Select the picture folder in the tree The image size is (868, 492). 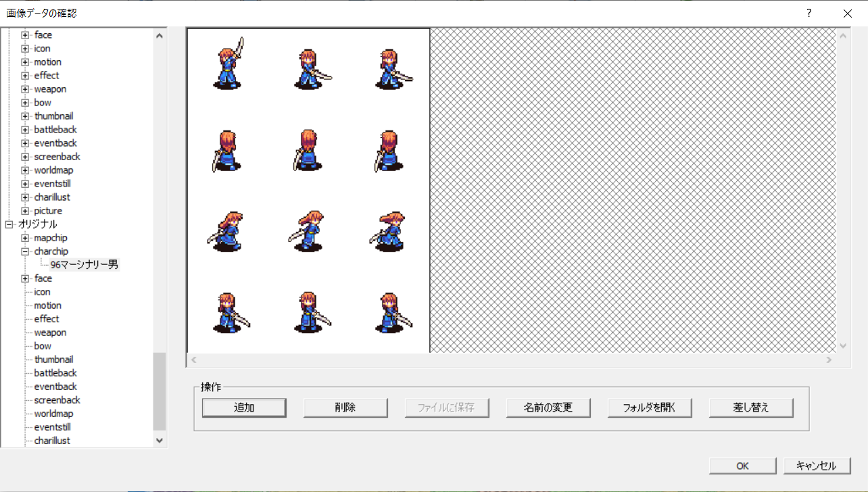pyautogui.click(x=48, y=210)
